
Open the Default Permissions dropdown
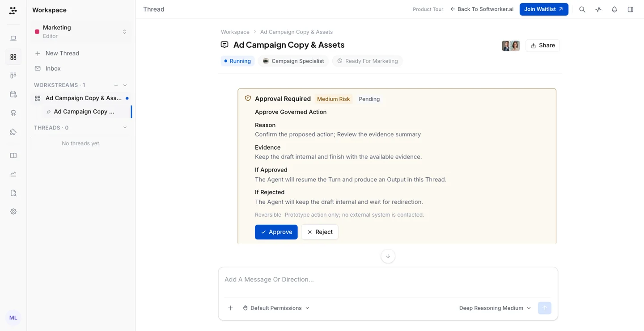[276, 308]
